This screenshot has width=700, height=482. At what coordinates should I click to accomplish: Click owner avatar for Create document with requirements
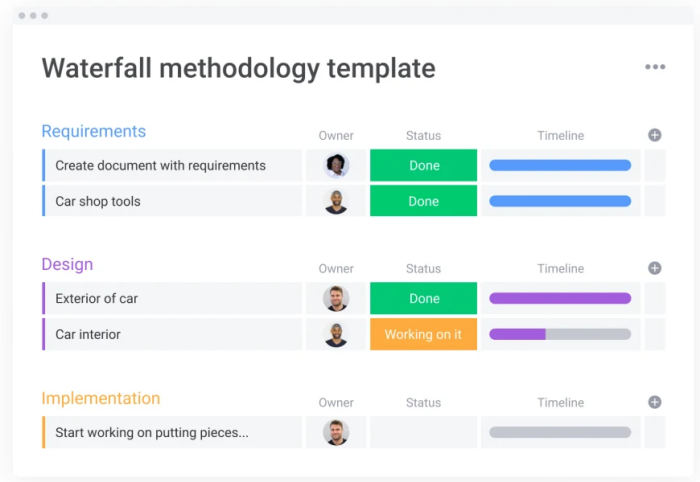click(336, 166)
